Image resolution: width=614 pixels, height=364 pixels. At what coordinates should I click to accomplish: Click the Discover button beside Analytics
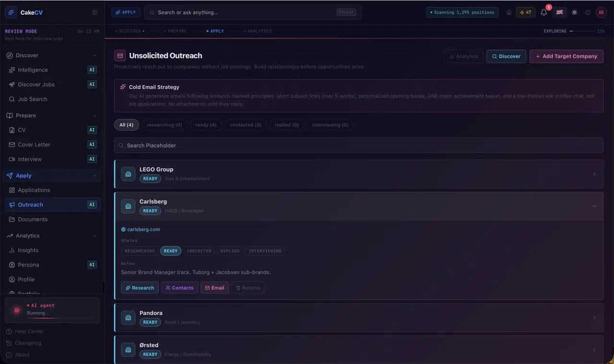point(506,56)
